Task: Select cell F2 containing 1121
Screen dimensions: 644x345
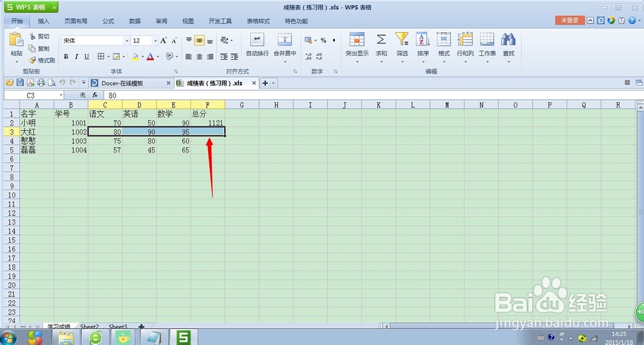Action: [x=208, y=122]
